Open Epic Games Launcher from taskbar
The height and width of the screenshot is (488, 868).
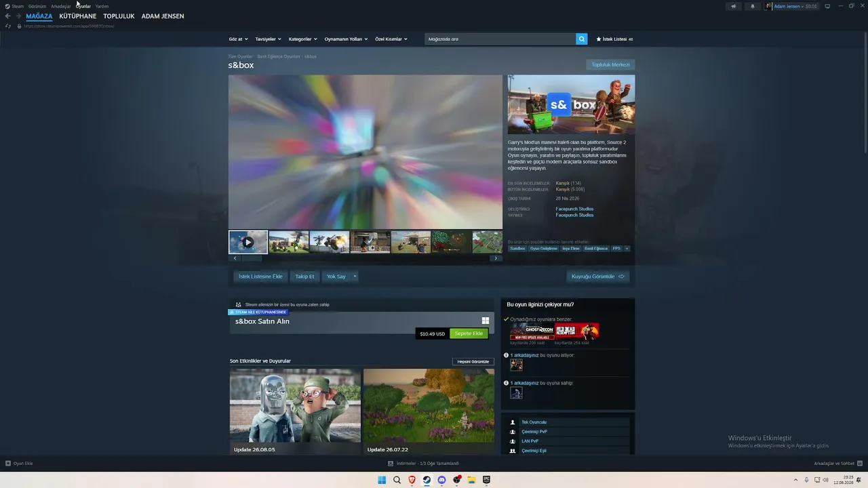pyautogui.click(x=486, y=480)
